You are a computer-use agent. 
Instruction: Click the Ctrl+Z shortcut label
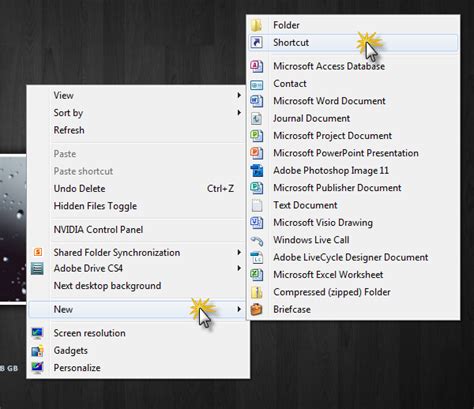click(x=220, y=189)
